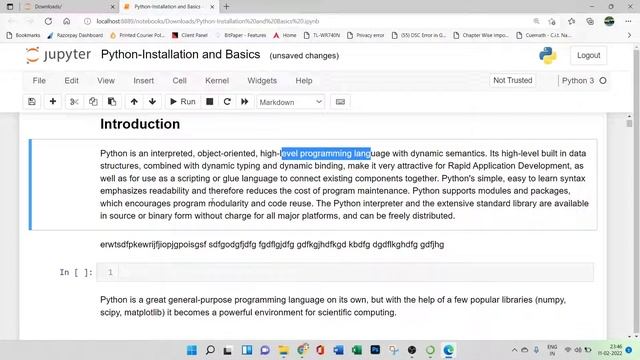The image size is (640, 360).
Task: Open the View menu
Action: click(106, 81)
